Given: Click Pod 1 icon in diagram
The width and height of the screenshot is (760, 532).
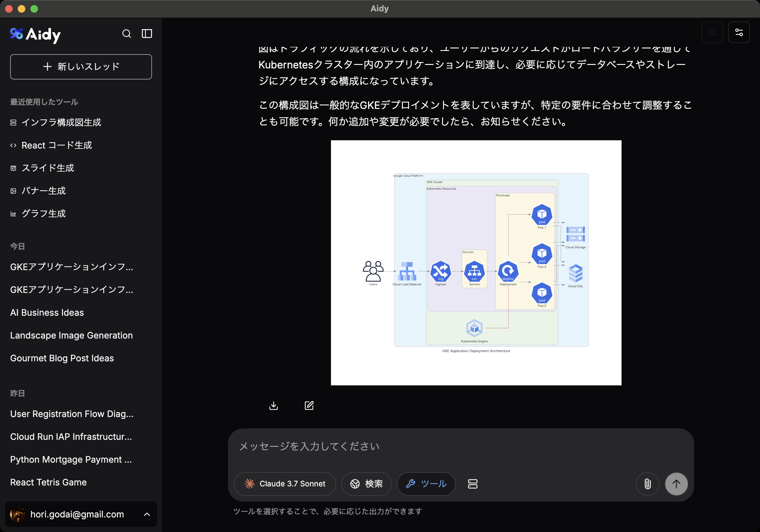Looking at the screenshot, I should pyautogui.click(x=542, y=214).
